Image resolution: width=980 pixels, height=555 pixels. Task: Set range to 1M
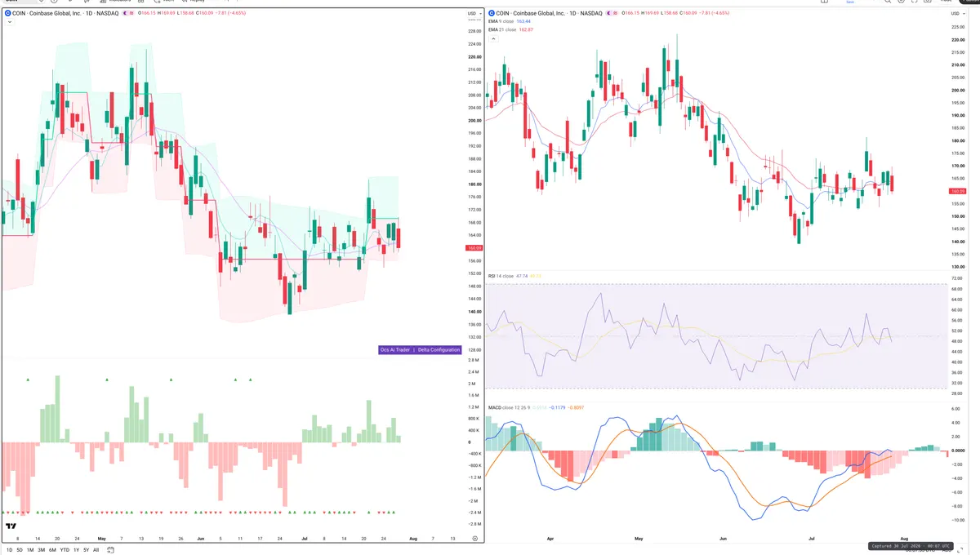tap(30, 550)
